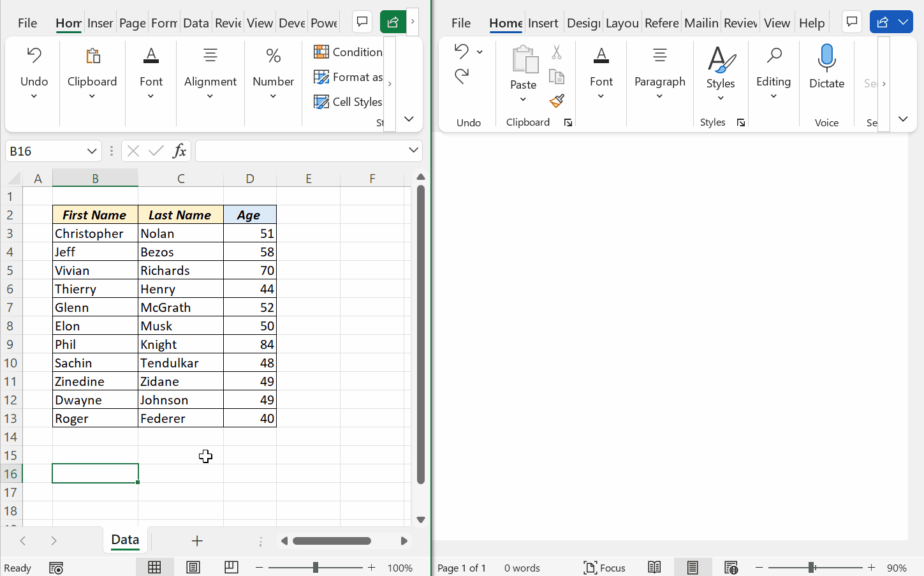Open the Clipboard dialog launcher in Word
Image resolution: width=924 pixels, height=576 pixels.
point(568,122)
